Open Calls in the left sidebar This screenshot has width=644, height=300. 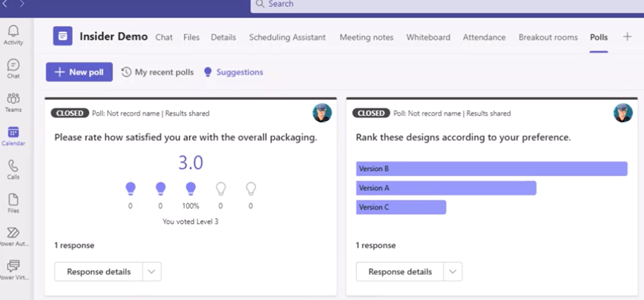pos(13,170)
